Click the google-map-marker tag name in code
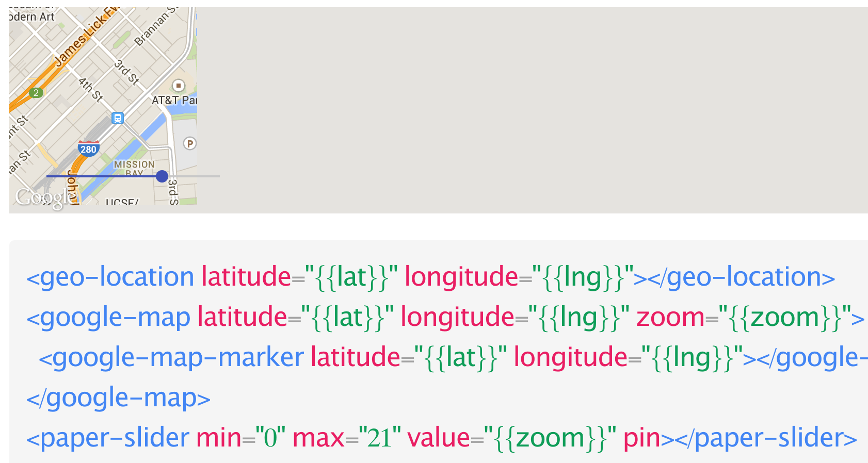868x463 pixels. 178,357
